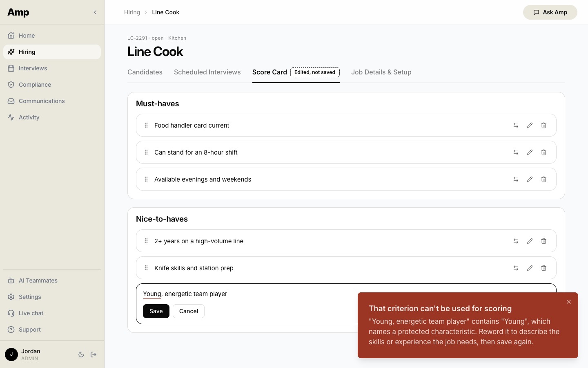Edit '2+ years on a high-volume line'
The image size is (588, 368).
click(530, 241)
